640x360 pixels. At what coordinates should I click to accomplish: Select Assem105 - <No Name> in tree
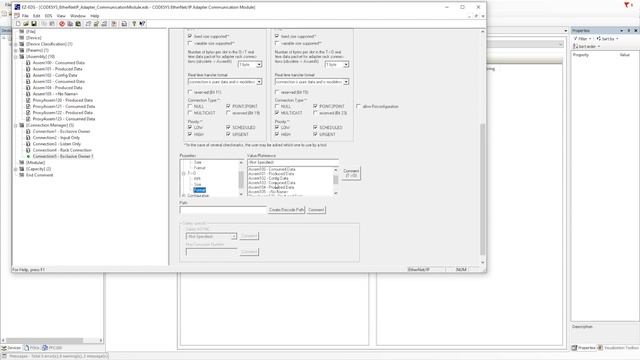pos(55,94)
